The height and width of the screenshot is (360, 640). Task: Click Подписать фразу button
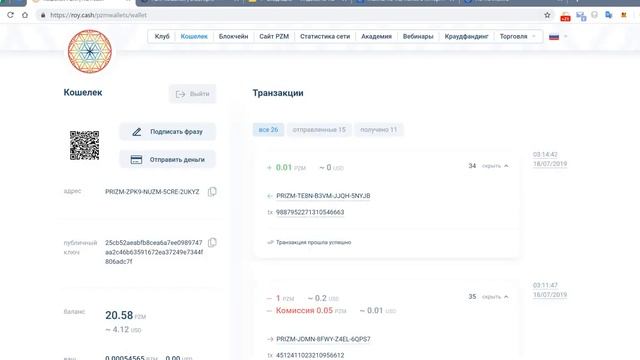click(167, 132)
